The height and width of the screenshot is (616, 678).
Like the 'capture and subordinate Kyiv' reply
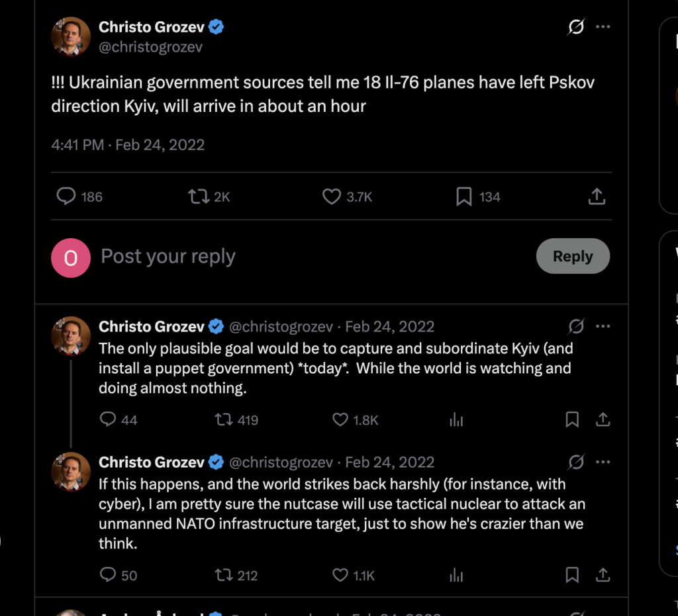pyautogui.click(x=340, y=419)
